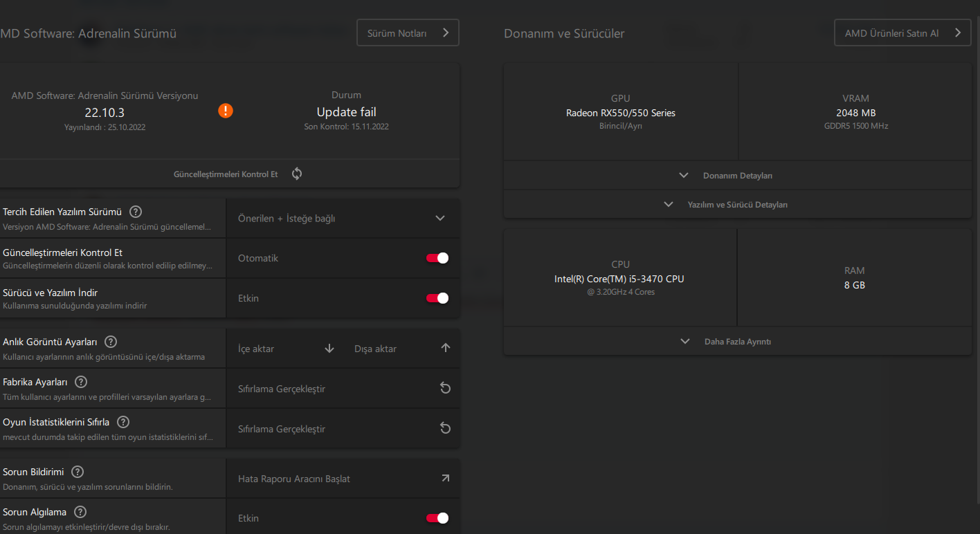The image size is (980, 534).
Task: Click the İçe aktar down arrow icon
Action: 329,349
